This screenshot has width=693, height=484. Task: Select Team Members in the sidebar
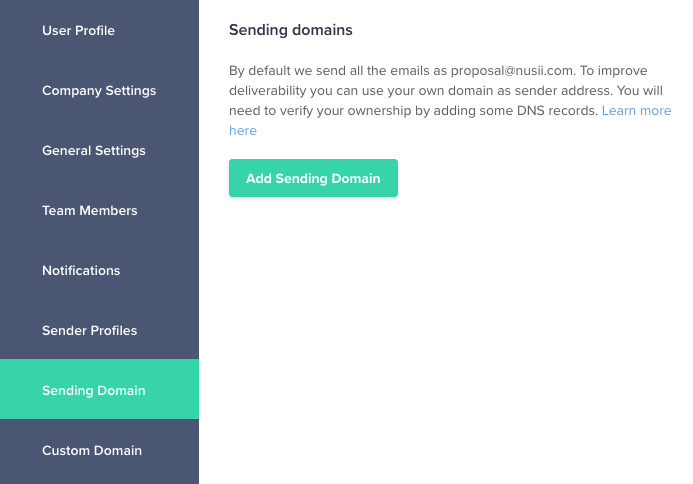click(x=99, y=210)
